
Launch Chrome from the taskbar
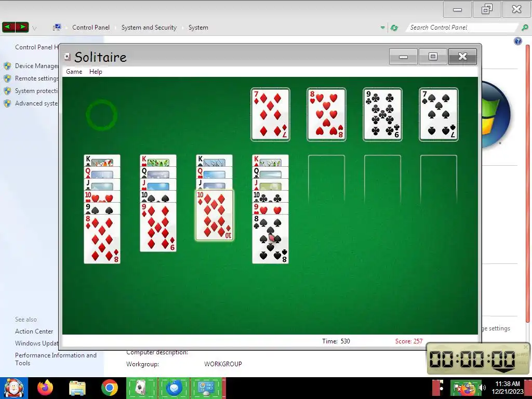click(x=109, y=388)
